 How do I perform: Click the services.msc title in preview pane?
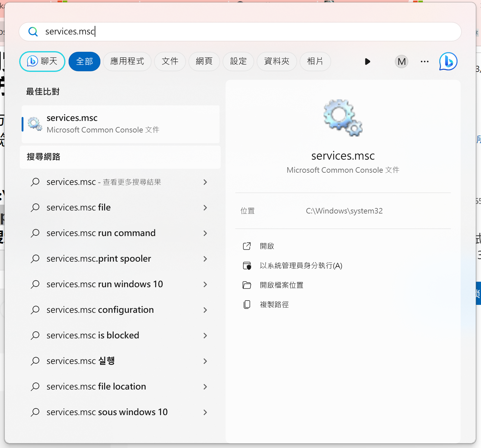pos(343,156)
